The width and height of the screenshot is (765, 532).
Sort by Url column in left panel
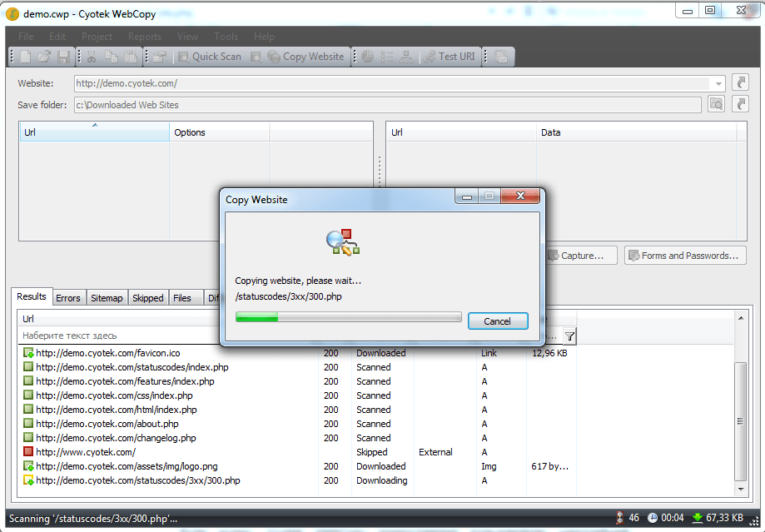click(94, 132)
